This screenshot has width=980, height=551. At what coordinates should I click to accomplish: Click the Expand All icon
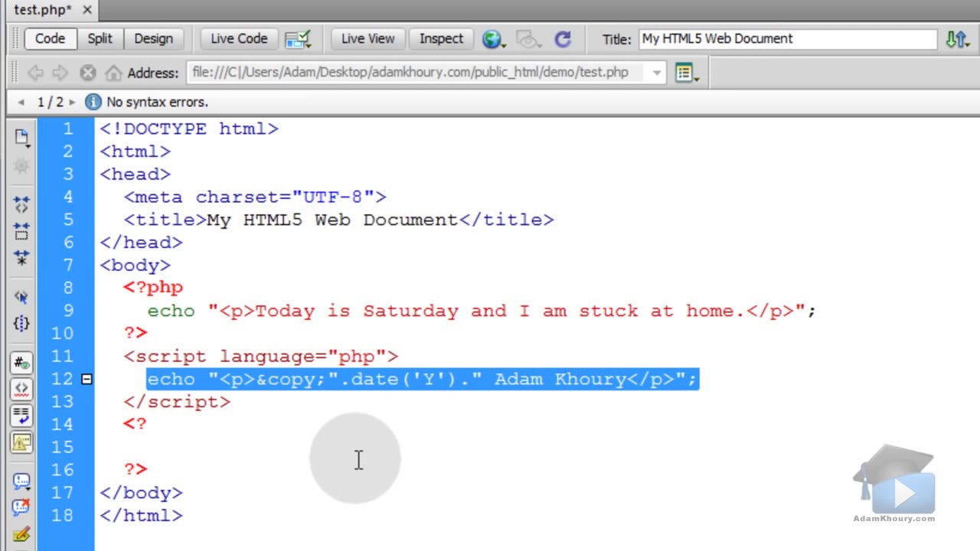21,257
